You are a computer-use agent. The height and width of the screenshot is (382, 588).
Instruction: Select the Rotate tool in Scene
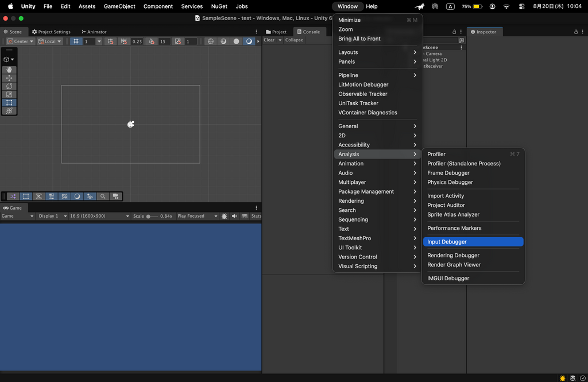coord(9,86)
